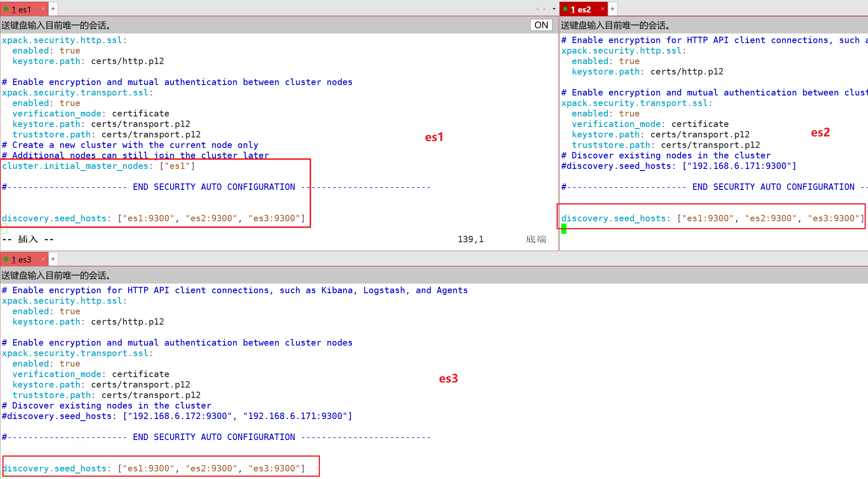Click END SECURITY AUTO CONFIGURATION line in es3
The width and height of the screenshot is (868, 479).
(216, 437)
